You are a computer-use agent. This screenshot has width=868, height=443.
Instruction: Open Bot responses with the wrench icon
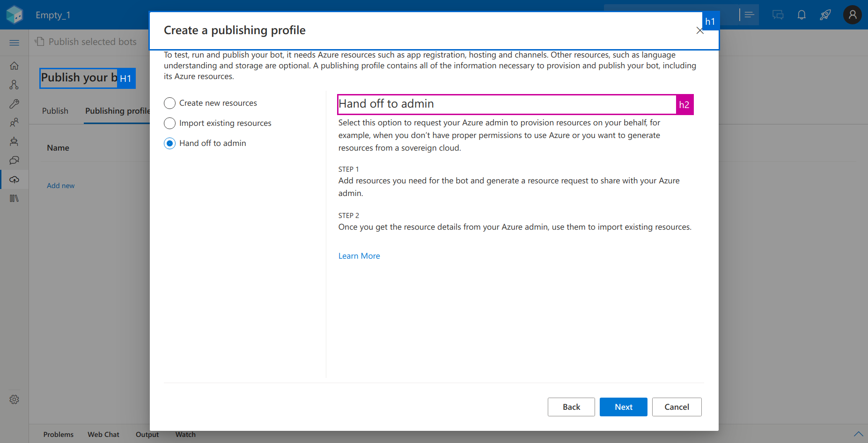(14, 104)
